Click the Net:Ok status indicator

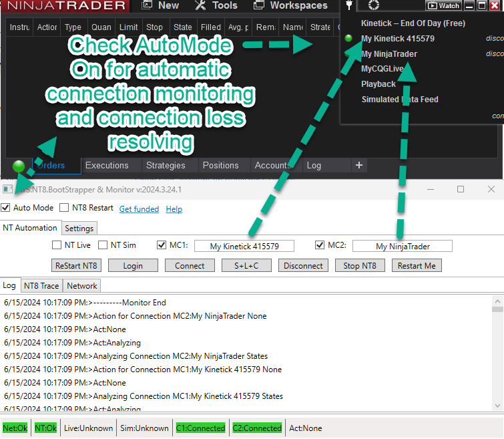(15, 428)
